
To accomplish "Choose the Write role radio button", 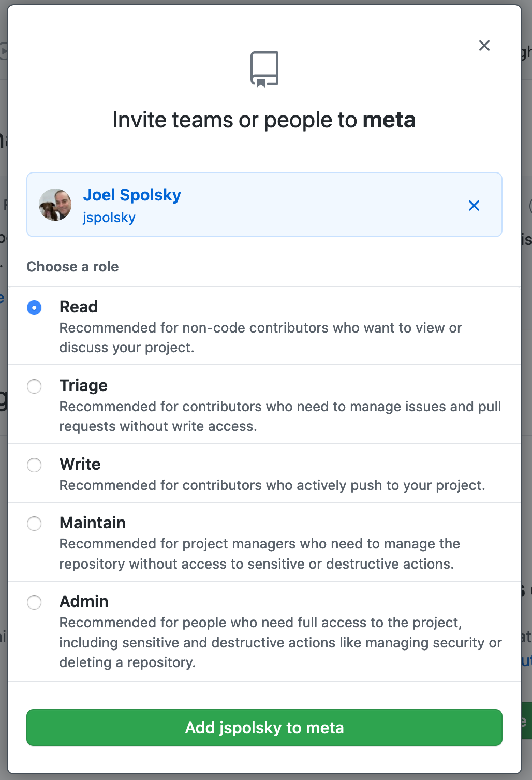I will tap(34, 465).
